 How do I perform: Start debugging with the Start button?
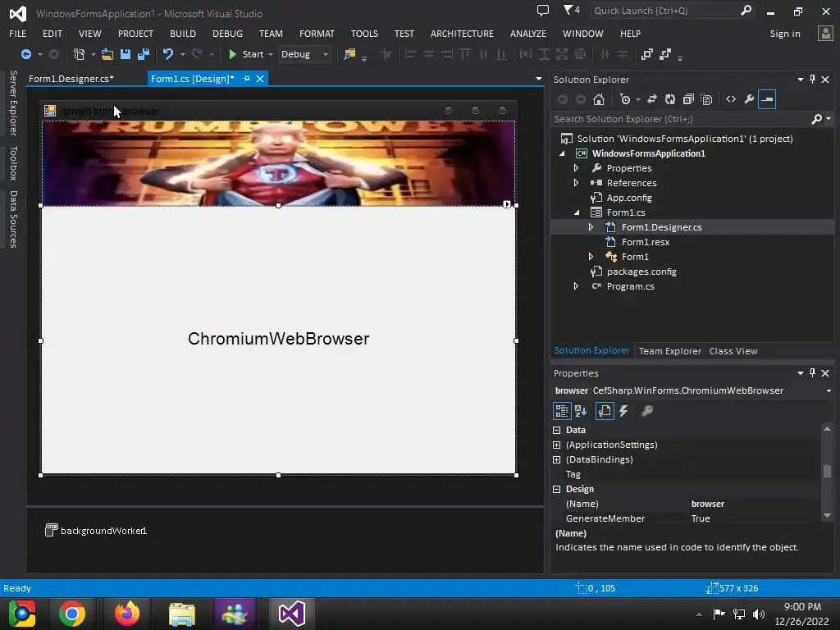click(x=246, y=54)
